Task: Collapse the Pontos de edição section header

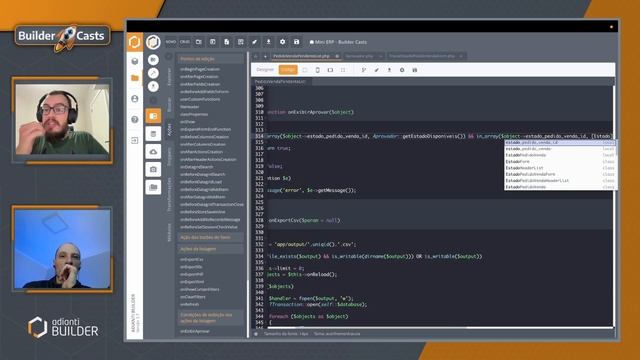Action: tap(210, 59)
